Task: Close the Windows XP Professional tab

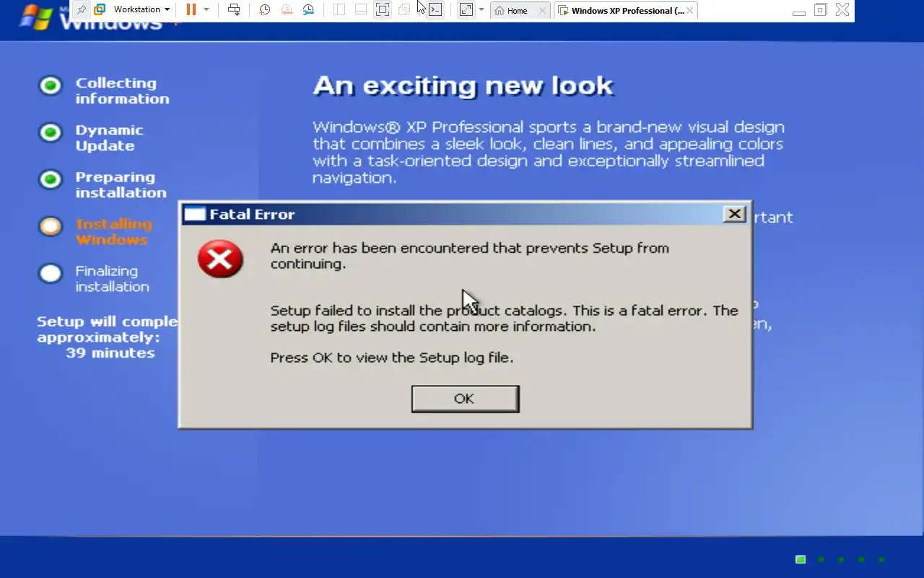Action: [x=690, y=11]
